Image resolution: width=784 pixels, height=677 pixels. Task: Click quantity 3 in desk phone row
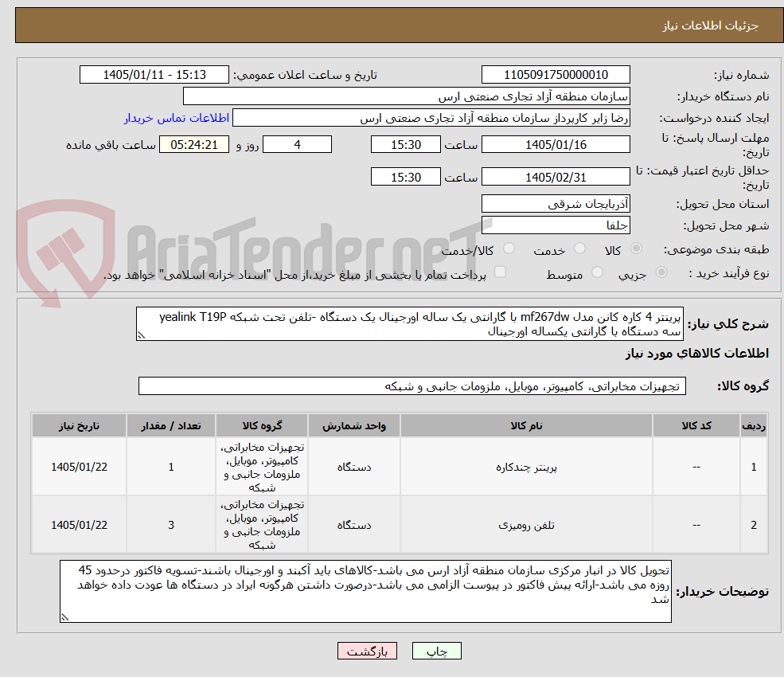[171, 525]
